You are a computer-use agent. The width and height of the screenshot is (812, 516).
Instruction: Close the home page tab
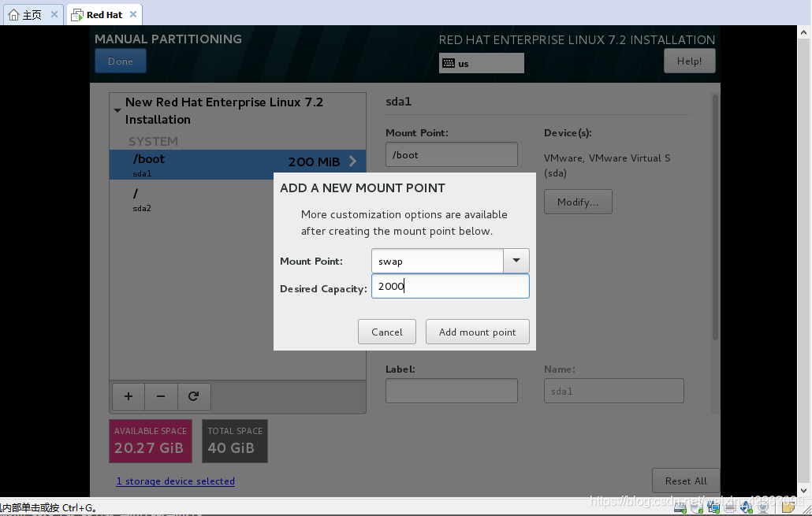click(x=54, y=14)
